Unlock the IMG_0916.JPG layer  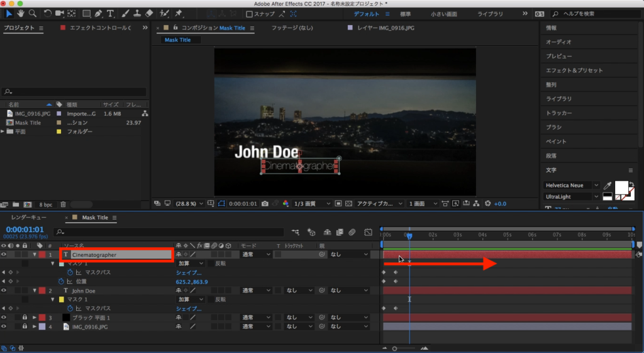tap(25, 327)
